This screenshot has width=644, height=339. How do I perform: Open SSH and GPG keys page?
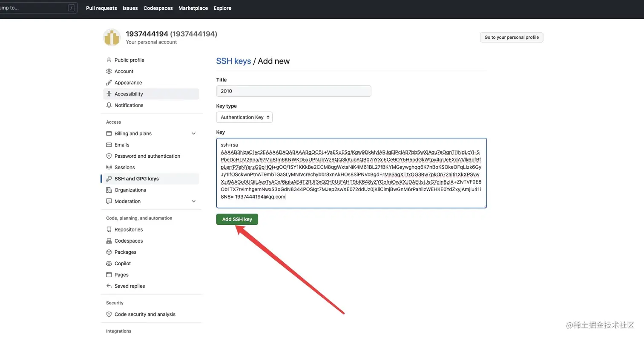[x=151, y=179]
